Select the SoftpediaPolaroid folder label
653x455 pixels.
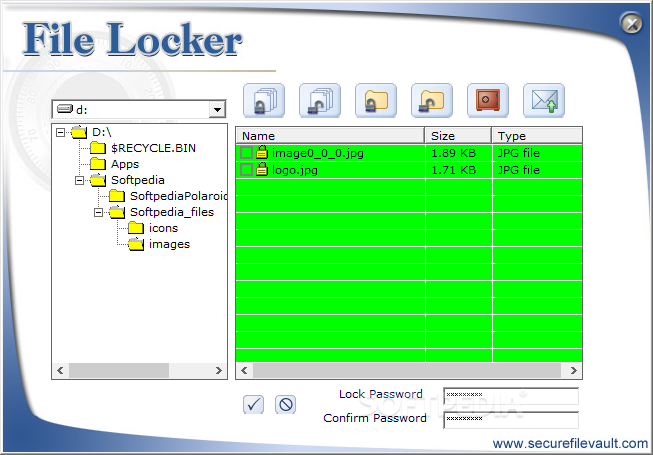(x=179, y=196)
